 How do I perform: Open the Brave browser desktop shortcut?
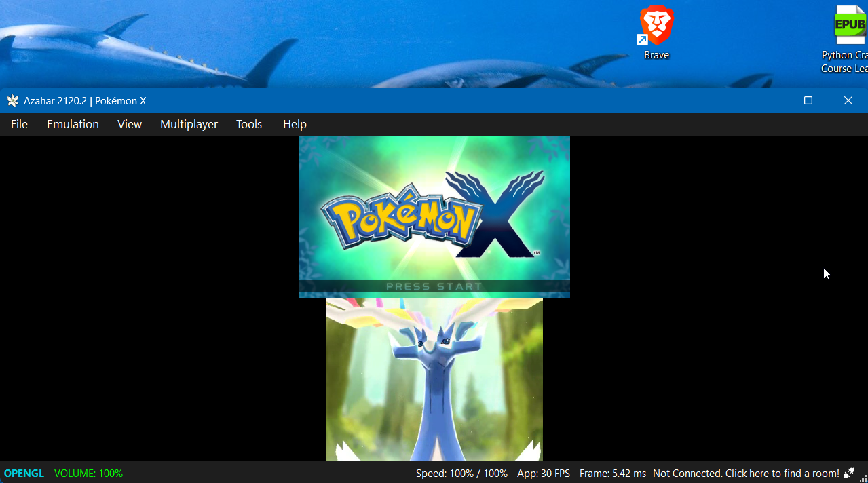(x=656, y=33)
